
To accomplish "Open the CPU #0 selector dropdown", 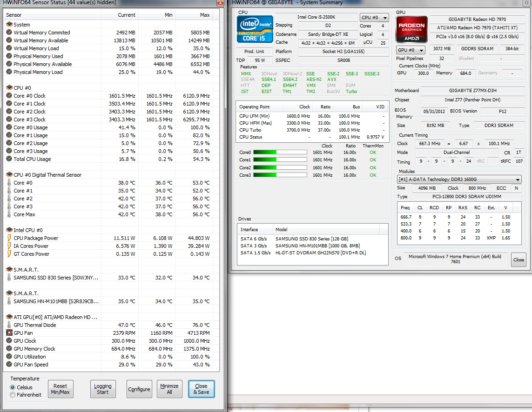I will (x=374, y=17).
